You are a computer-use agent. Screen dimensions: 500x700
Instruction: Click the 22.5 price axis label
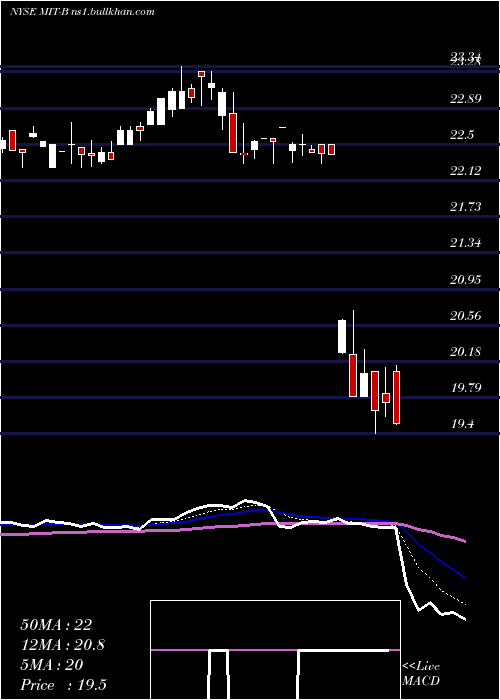tap(462, 134)
